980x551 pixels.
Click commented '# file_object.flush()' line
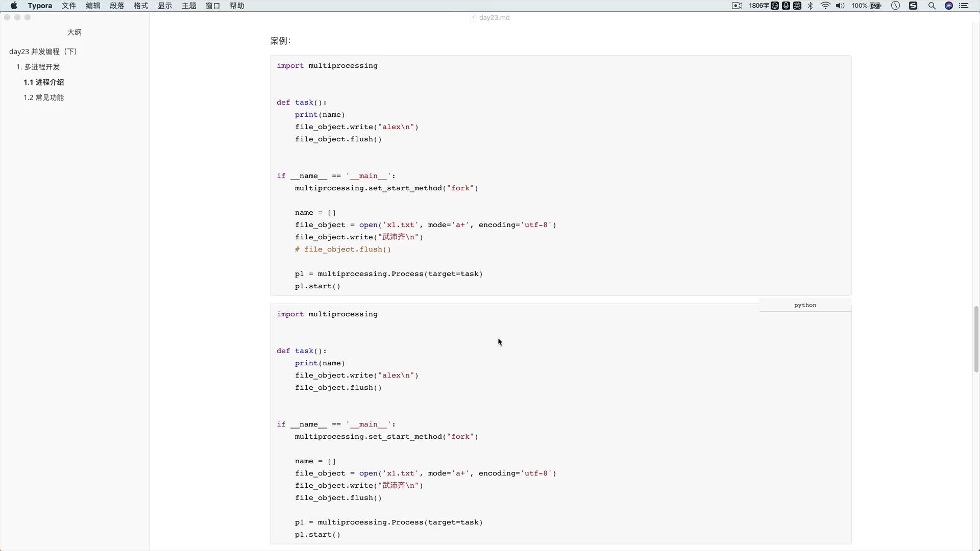click(342, 249)
